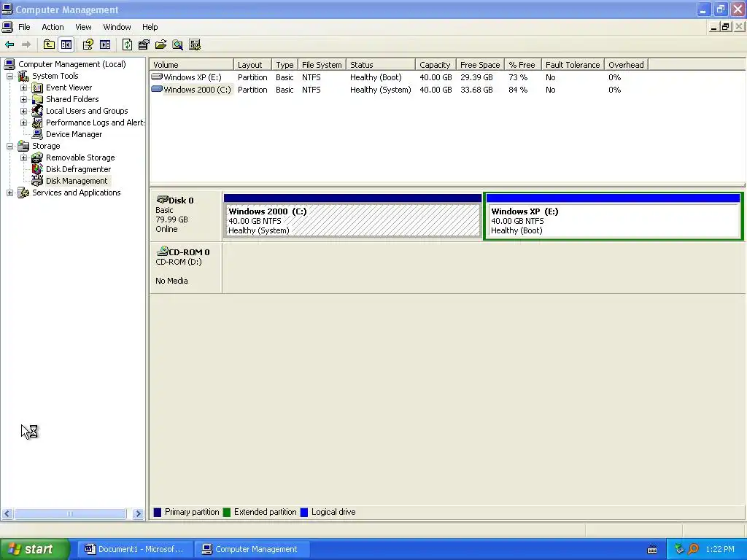Click the system tray magnifier notification icon

coord(694,549)
